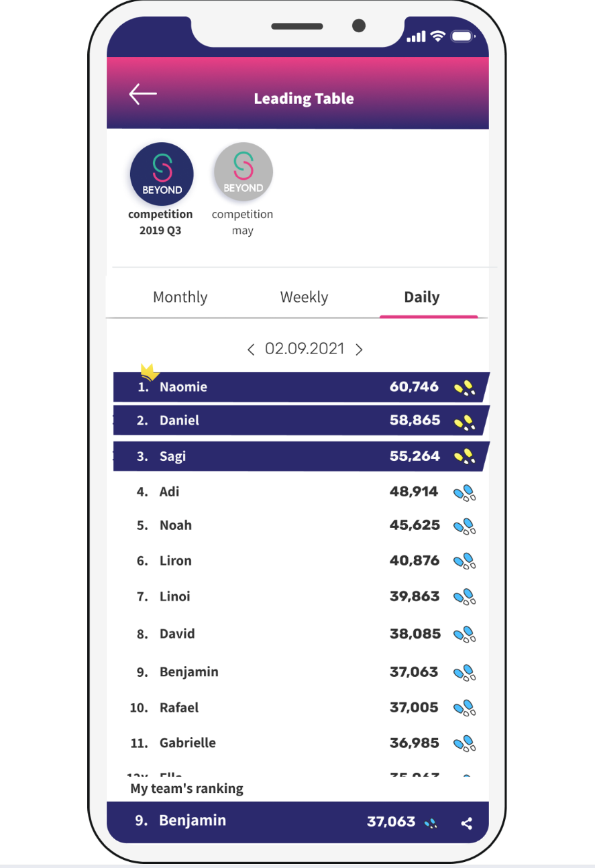Open Gabrielle's leaderboard row

(x=301, y=743)
